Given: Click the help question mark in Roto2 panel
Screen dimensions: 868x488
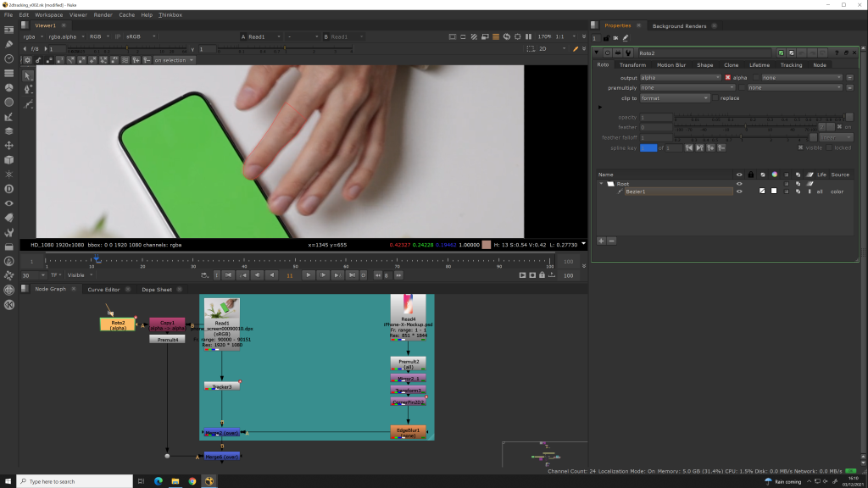Looking at the screenshot, I should pyautogui.click(x=837, y=53).
